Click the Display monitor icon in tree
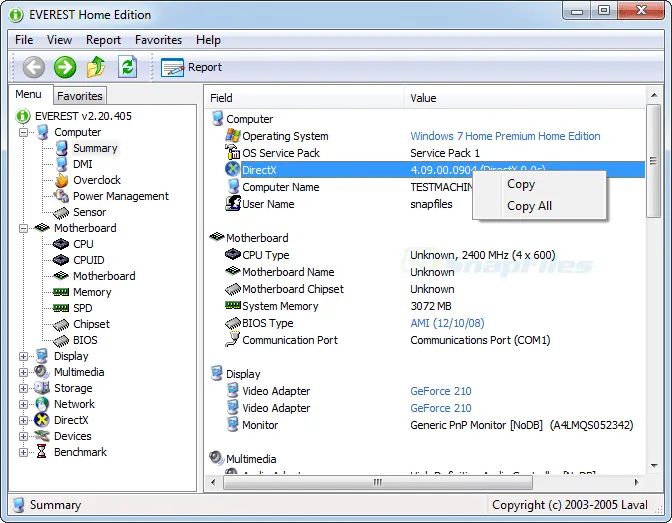 coord(42,356)
